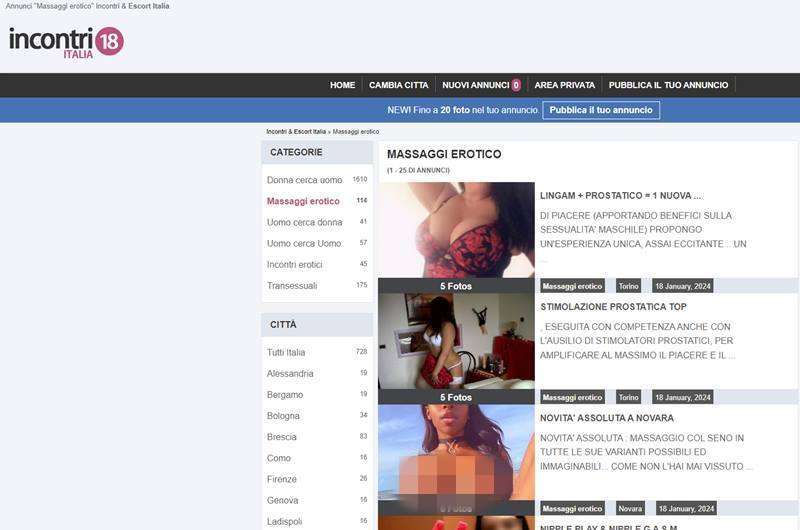
Task: Filter by city Bergamo
Action: coord(285,395)
